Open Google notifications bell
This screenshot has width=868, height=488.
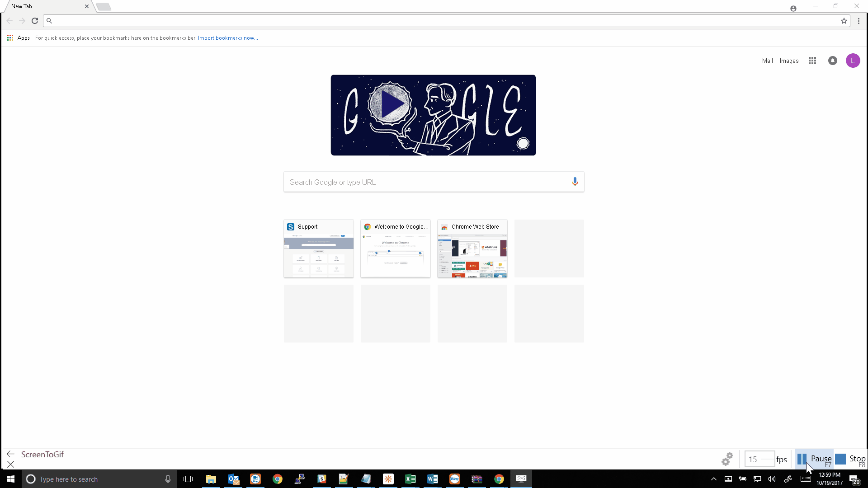coord(833,61)
